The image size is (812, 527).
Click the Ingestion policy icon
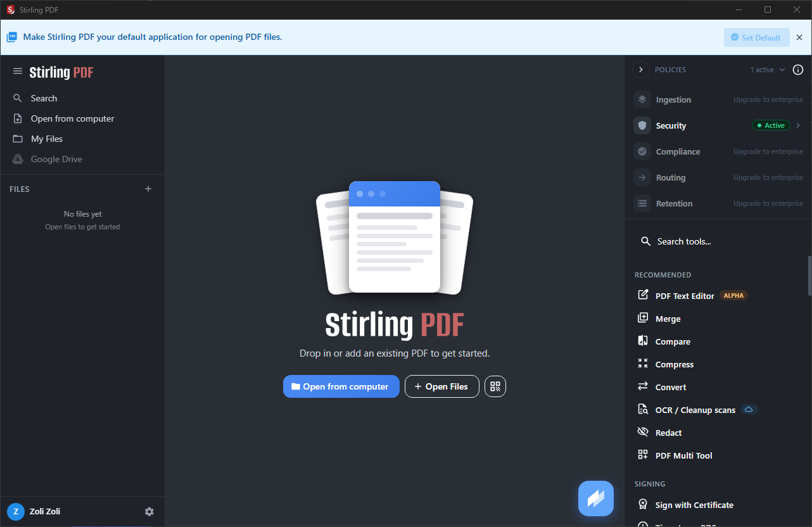tap(642, 99)
